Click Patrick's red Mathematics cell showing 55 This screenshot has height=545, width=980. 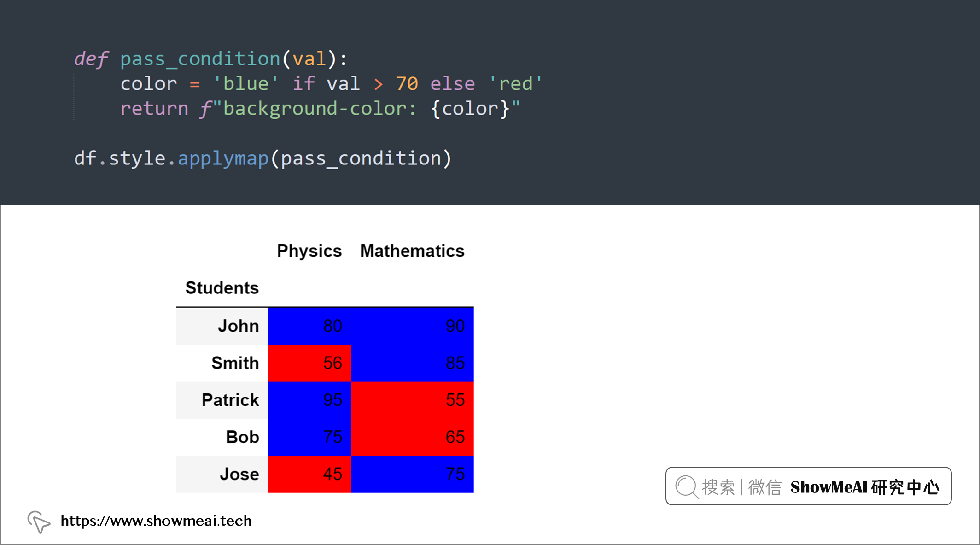(412, 400)
